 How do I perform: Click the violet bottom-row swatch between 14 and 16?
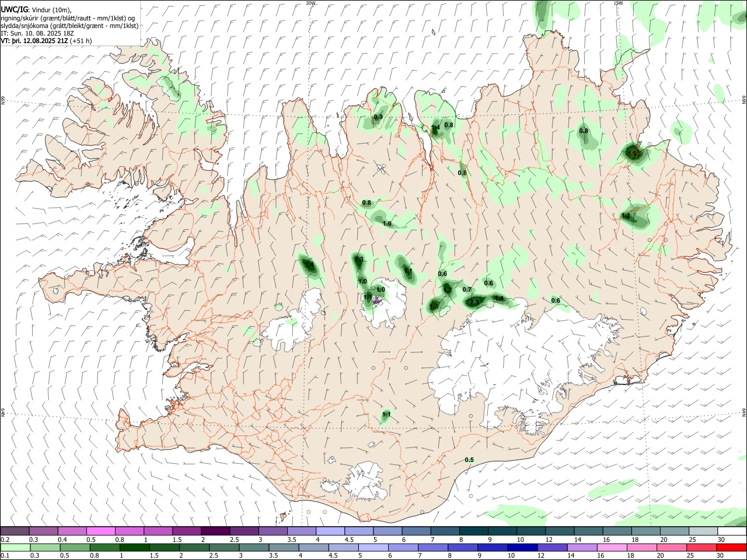click(x=581, y=547)
